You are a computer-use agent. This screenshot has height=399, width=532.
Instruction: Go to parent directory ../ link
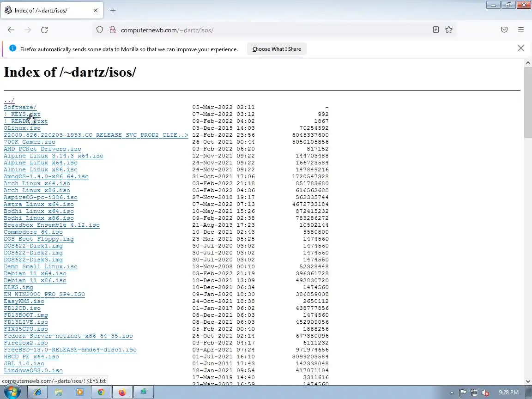[9, 100]
